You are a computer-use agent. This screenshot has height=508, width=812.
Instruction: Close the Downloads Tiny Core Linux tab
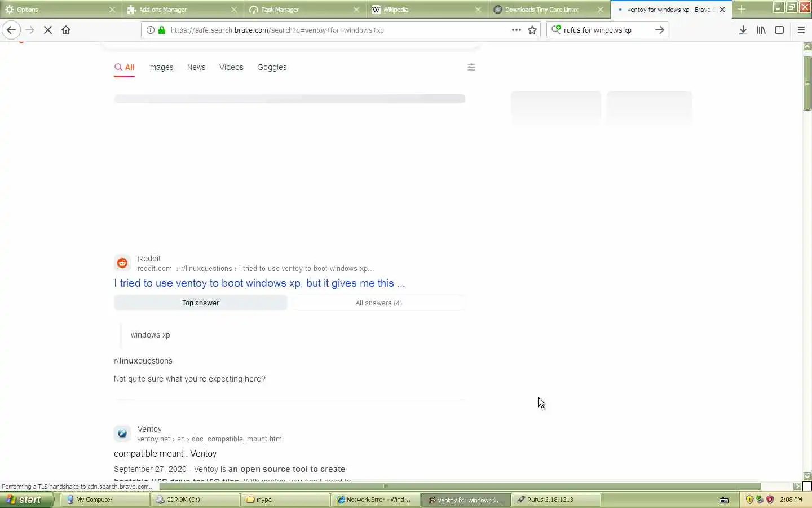tap(601, 10)
